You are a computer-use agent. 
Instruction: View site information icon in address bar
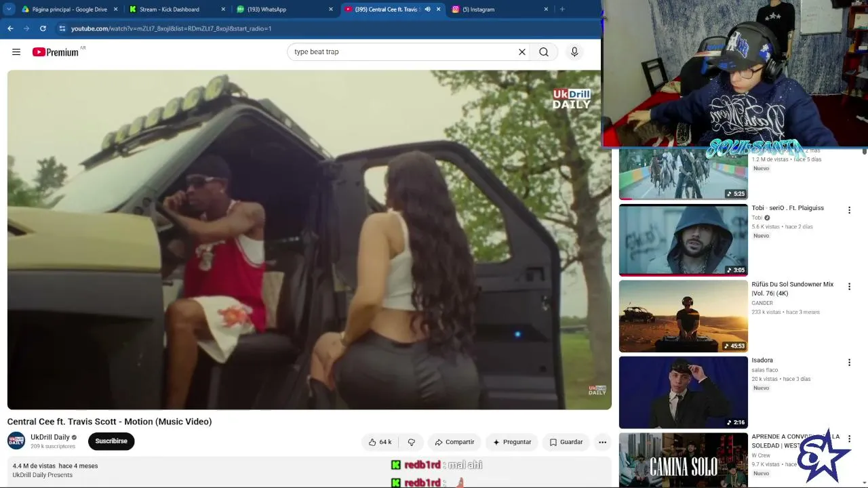pyautogui.click(x=62, y=28)
